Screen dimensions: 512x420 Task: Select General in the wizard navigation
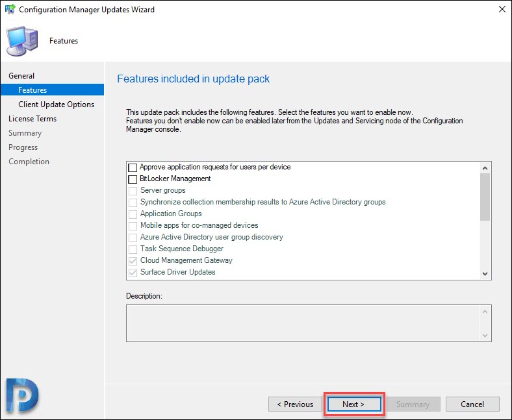(21, 76)
